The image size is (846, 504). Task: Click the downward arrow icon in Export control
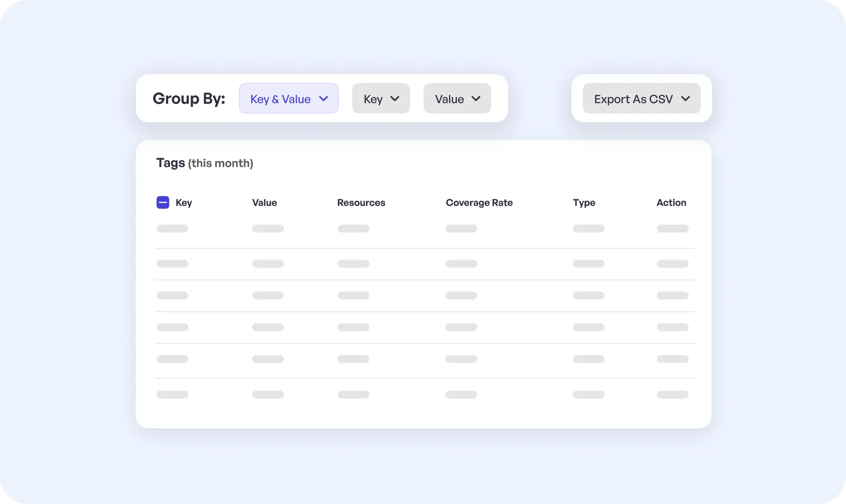click(x=686, y=99)
